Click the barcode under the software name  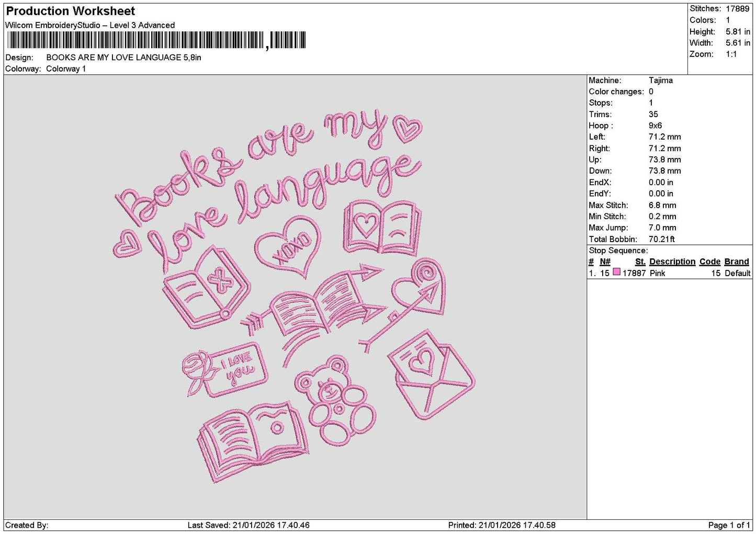coord(156,40)
